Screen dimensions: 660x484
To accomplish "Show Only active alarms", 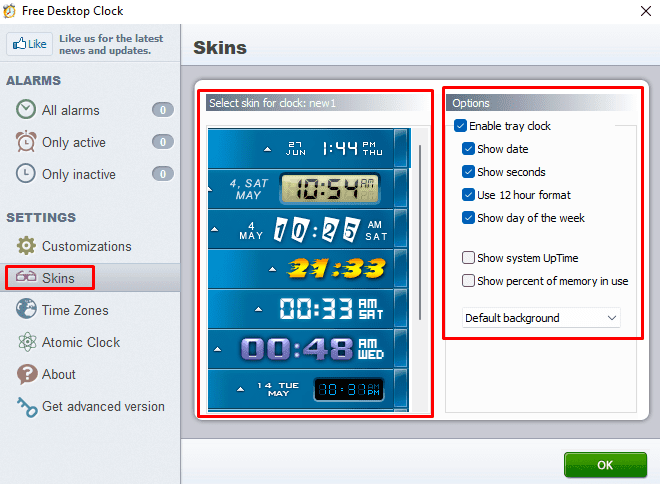I will [x=74, y=142].
